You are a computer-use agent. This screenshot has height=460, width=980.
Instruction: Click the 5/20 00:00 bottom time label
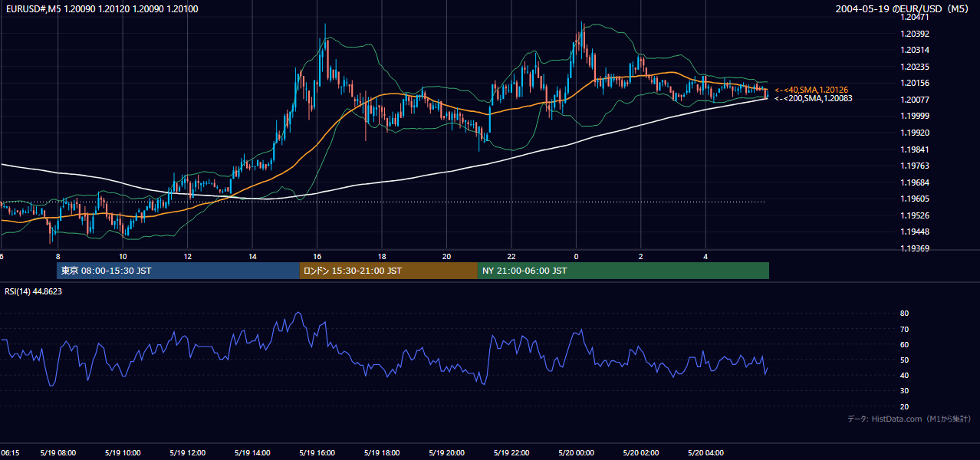pos(576,453)
